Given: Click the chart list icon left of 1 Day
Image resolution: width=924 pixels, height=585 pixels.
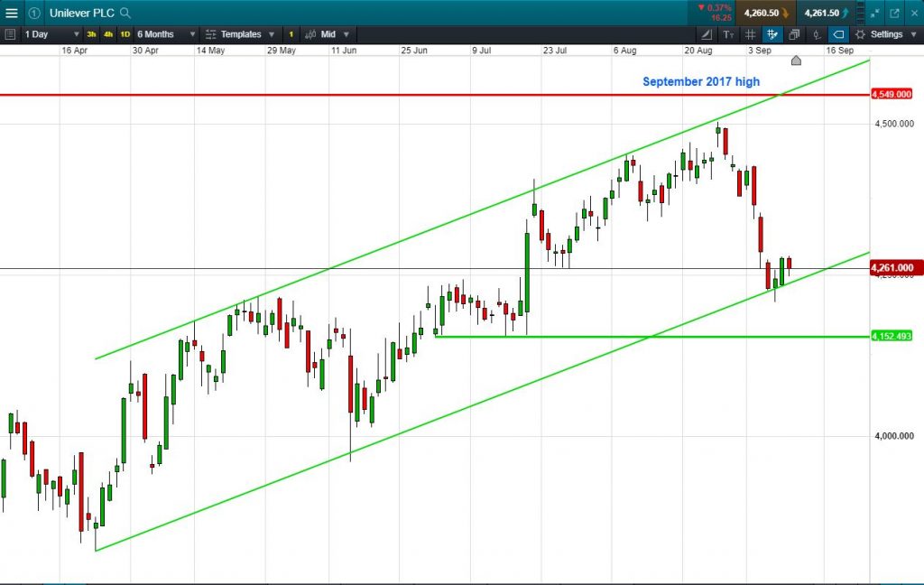Looking at the screenshot, I should coord(10,34).
